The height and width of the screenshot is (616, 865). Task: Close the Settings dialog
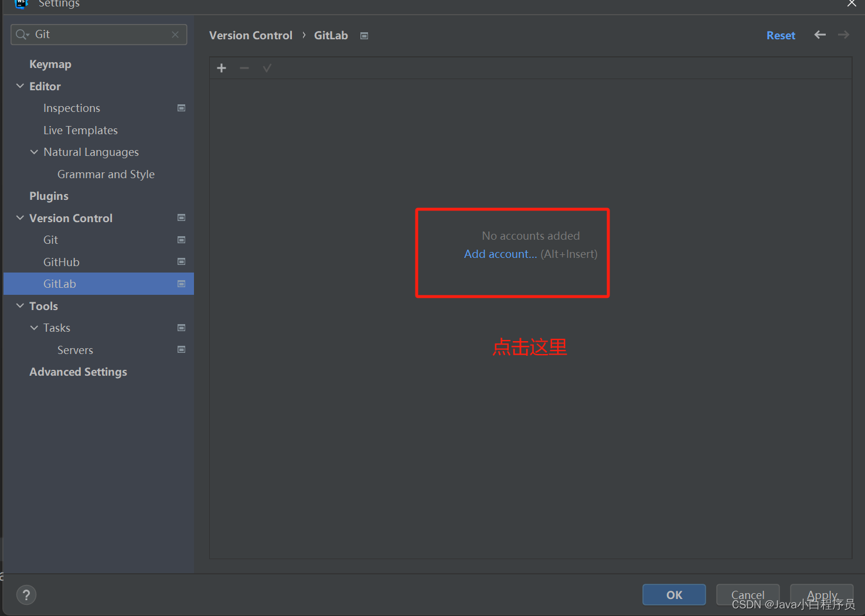click(852, 4)
